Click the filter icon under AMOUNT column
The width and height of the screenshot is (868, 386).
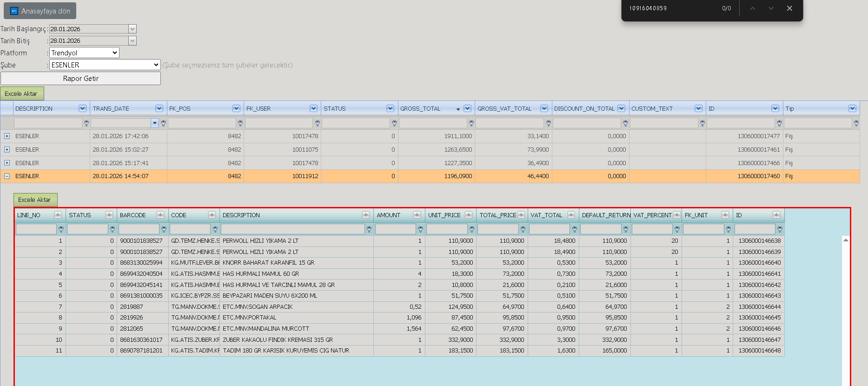click(x=420, y=229)
